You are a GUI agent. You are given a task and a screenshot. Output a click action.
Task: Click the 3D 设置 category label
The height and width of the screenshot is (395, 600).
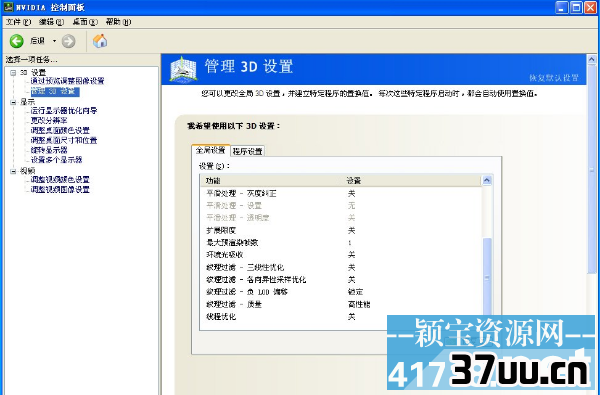click(33, 72)
